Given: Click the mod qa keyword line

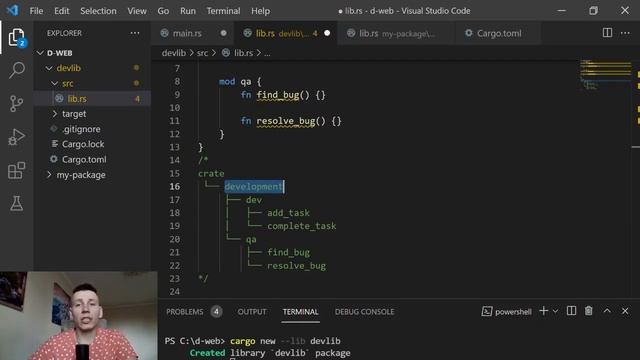Looking at the screenshot, I should pyautogui.click(x=240, y=82).
